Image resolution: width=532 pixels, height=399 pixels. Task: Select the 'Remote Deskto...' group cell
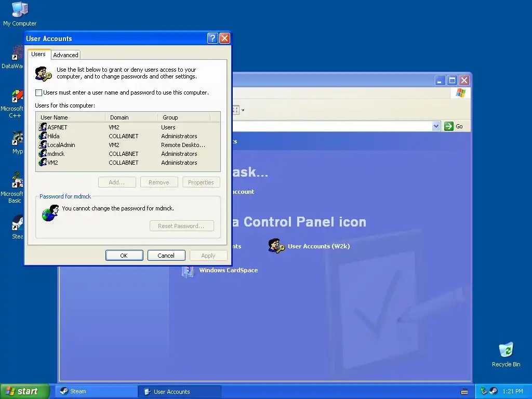pos(183,145)
